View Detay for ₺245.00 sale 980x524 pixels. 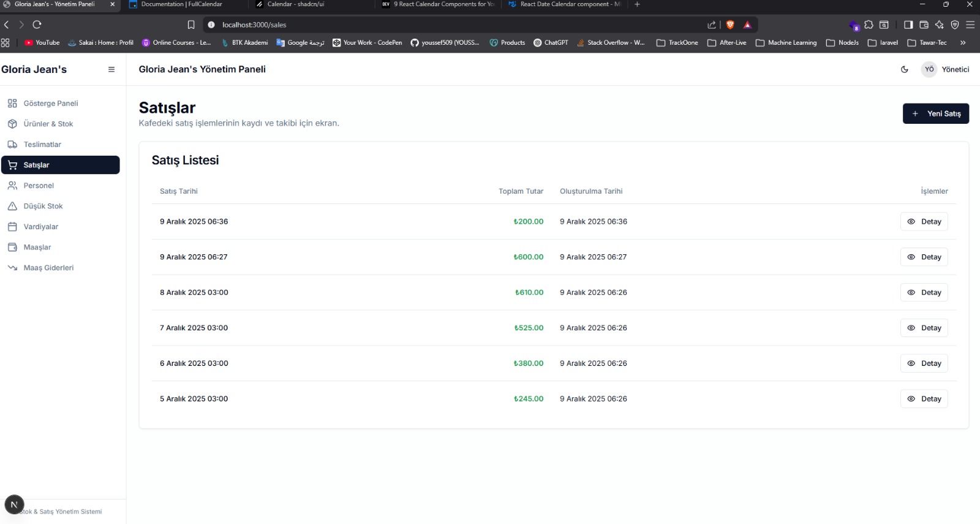pos(924,399)
